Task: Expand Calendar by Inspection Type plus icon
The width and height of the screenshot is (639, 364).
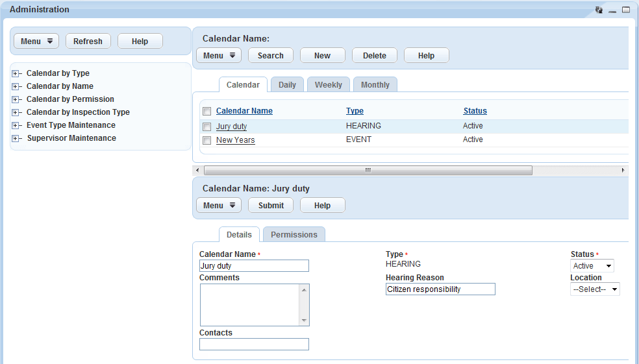Action: point(16,112)
